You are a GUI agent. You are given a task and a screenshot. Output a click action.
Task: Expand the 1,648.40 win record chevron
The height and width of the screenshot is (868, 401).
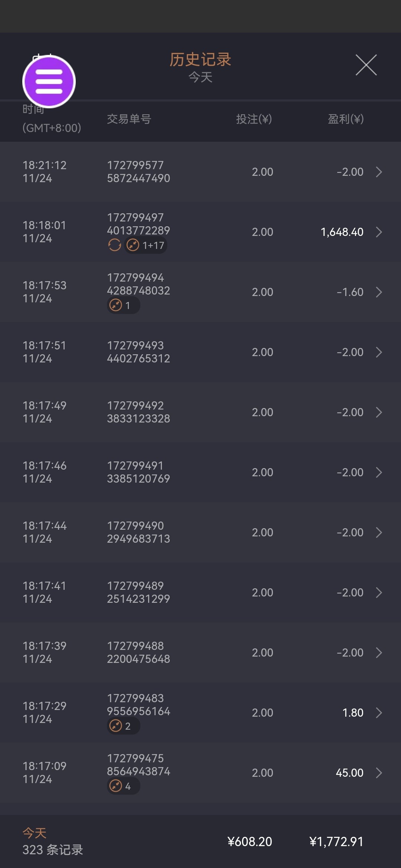pos(379,232)
